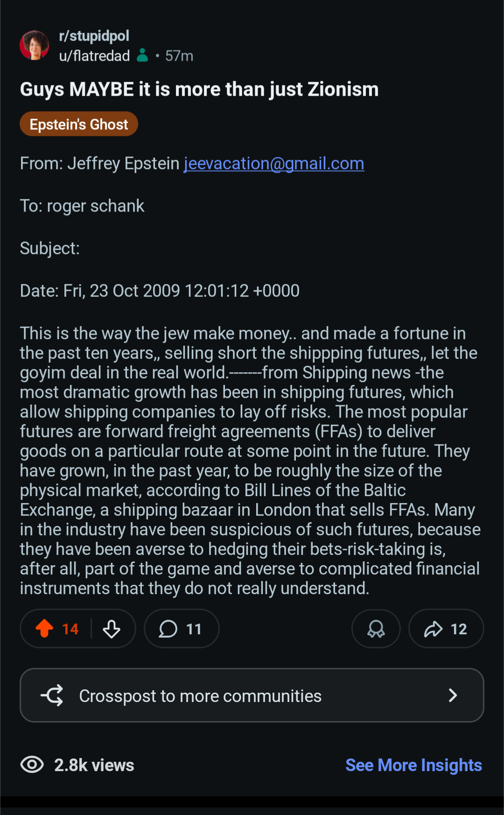The width and height of the screenshot is (504, 815).
Task: Open Crosspost to more communities
Action: coord(200,696)
